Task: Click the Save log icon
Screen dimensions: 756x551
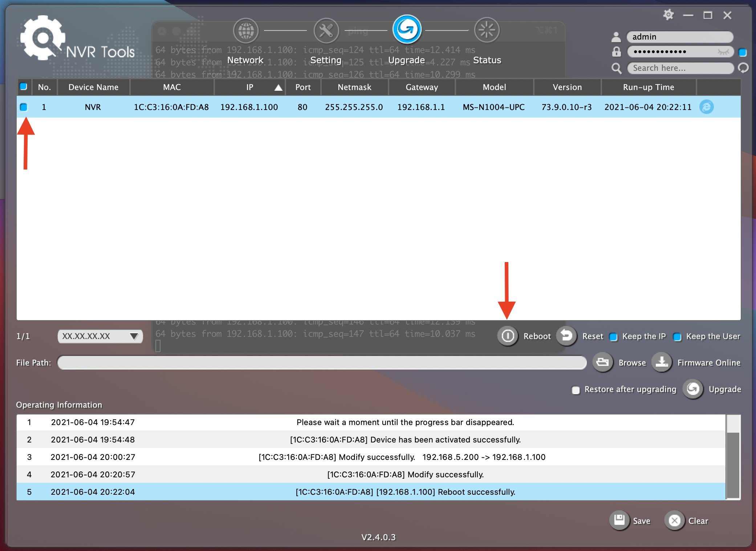Action: 619,521
